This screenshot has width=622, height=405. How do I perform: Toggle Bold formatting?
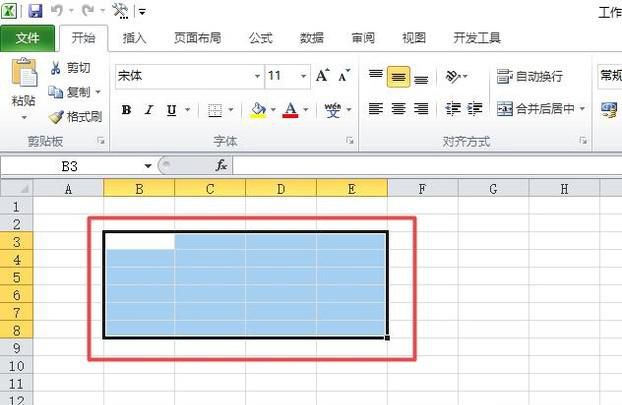127,110
